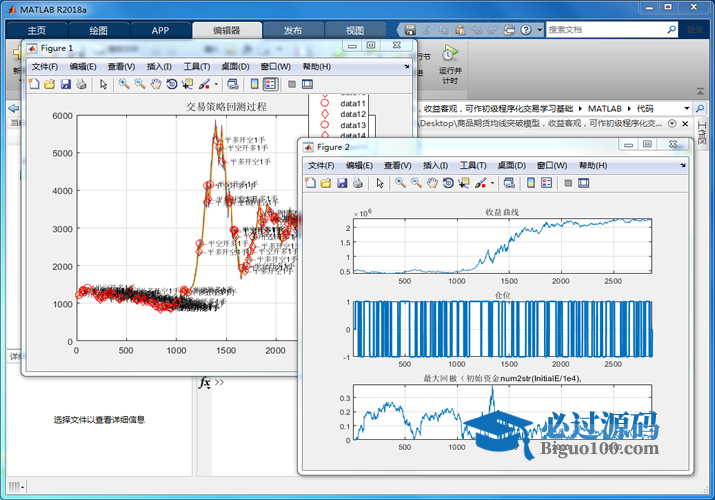Image resolution: width=715 pixels, height=500 pixels.
Task: Open brush color dropdown arrow in Figure 2
Action: pyautogui.click(x=492, y=183)
